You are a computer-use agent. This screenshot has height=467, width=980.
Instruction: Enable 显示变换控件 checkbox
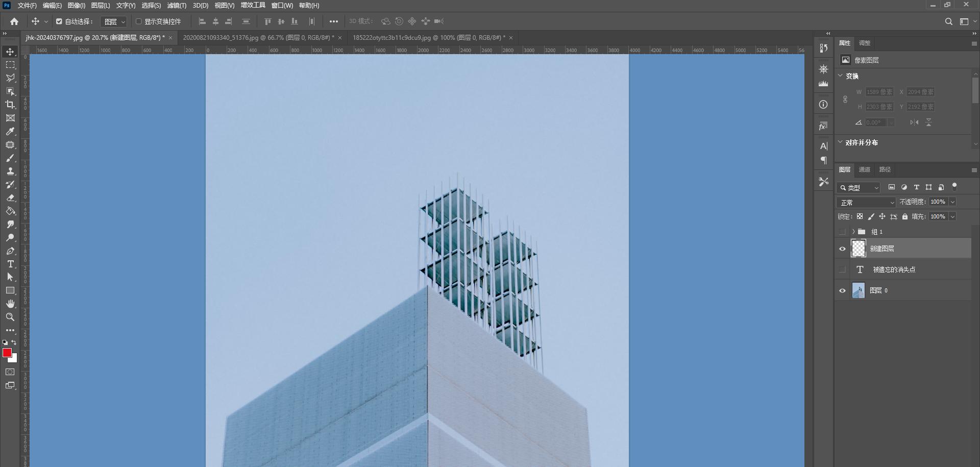click(x=139, y=21)
